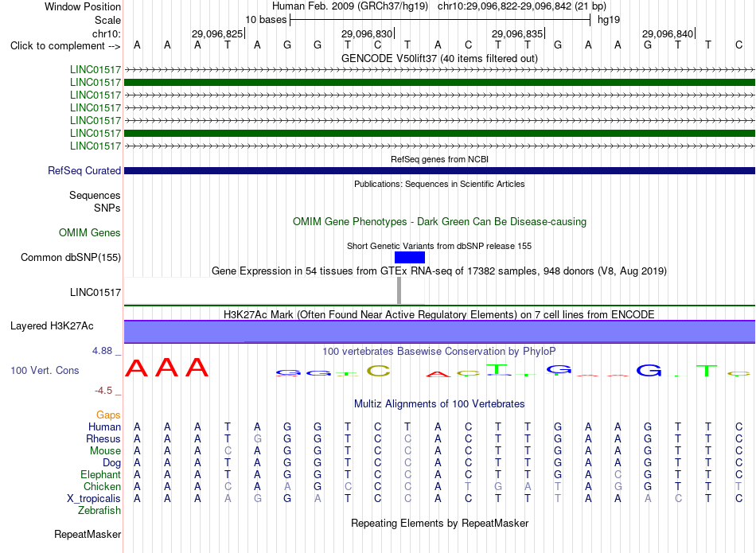
Task: Open the 100 Vert. Cons label
Action: tap(45, 370)
